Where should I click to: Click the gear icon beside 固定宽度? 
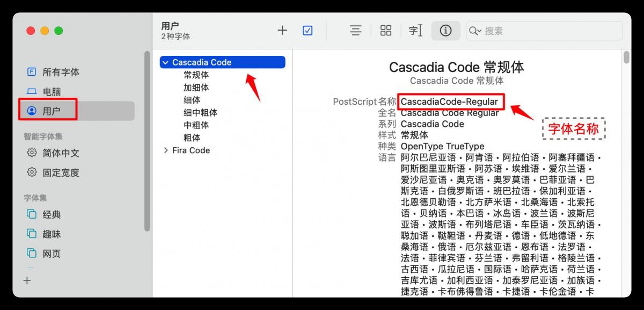(x=32, y=172)
